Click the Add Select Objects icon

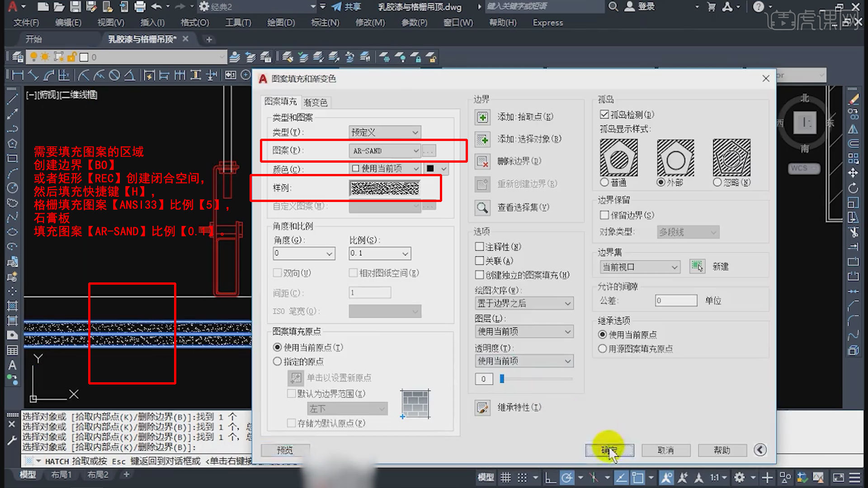click(x=482, y=139)
